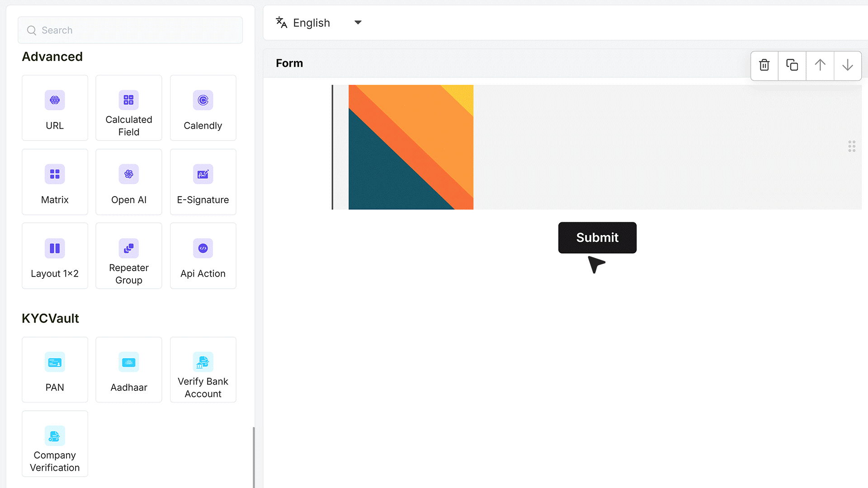Click the KYCVault section heading
Viewport: 868px width, 488px height.
pyautogui.click(x=50, y=319)
